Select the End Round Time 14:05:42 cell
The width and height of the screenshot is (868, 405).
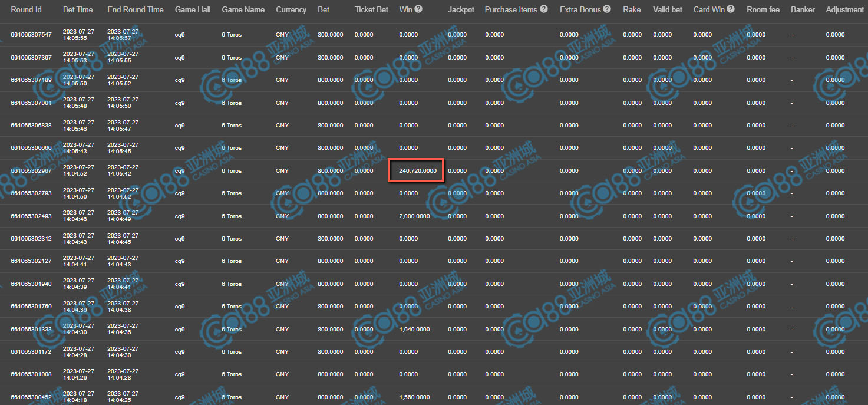(123, 171)
